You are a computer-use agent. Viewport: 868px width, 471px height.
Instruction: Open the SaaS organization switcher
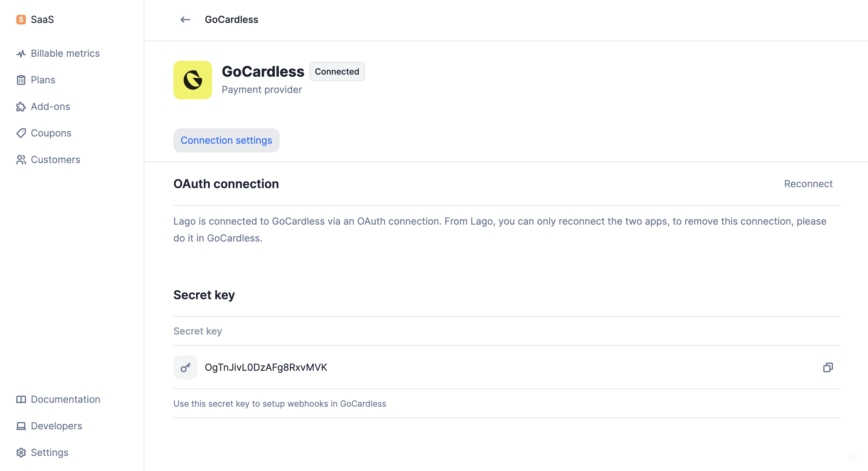click(35, 20)
